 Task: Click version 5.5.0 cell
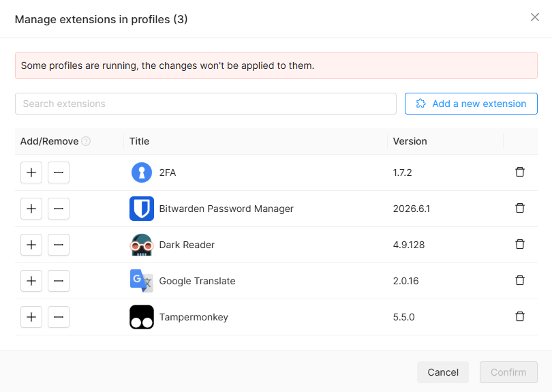(x=404, y=317)
